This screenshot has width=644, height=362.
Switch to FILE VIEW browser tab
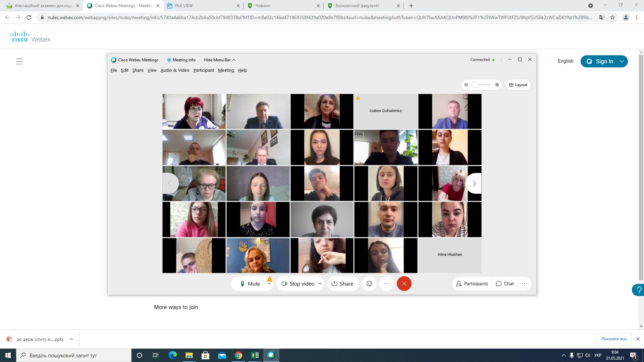[203, 6]
